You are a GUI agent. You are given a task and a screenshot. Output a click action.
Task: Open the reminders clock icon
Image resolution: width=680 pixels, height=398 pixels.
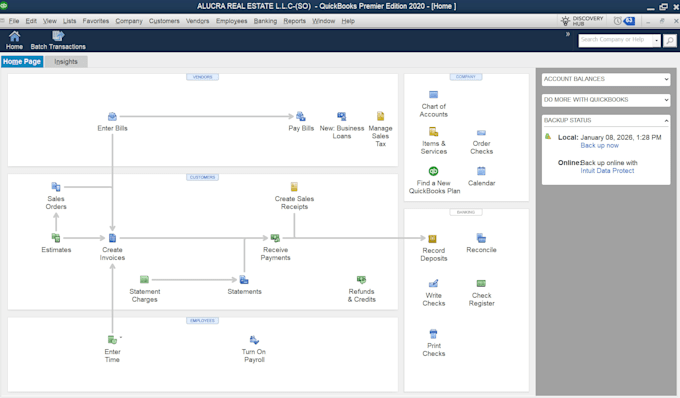(618, 21)
